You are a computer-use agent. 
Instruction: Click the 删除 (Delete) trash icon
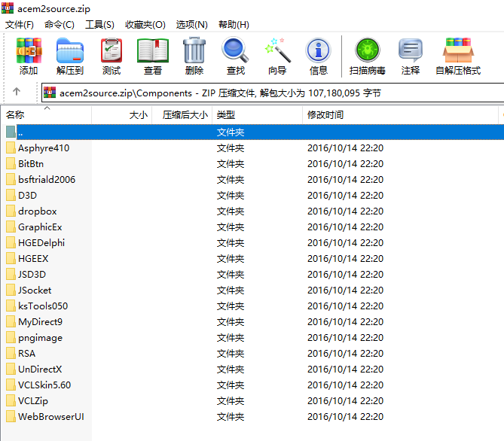point(194,50)
